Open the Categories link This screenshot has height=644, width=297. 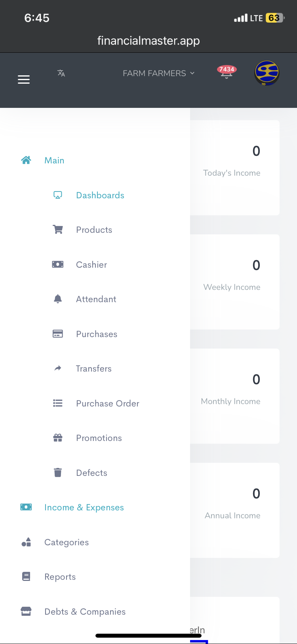click(67, 542)
